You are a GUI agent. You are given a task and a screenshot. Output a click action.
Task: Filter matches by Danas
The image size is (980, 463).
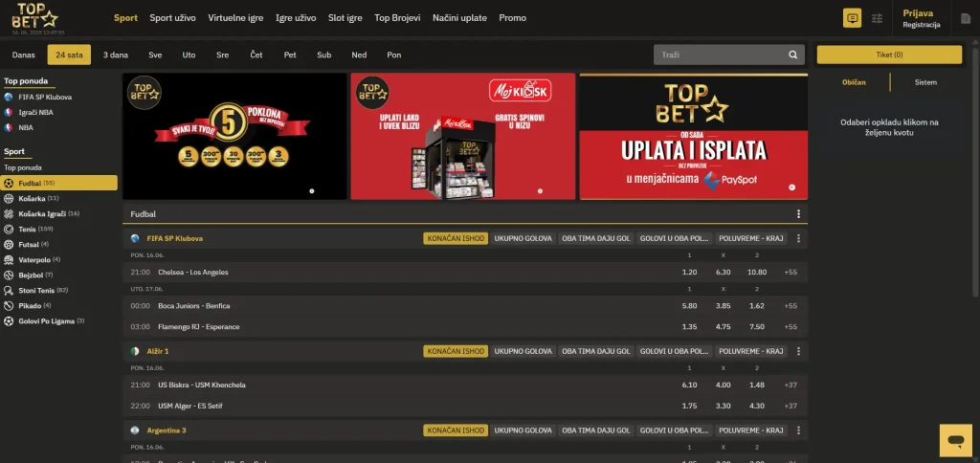24,55
